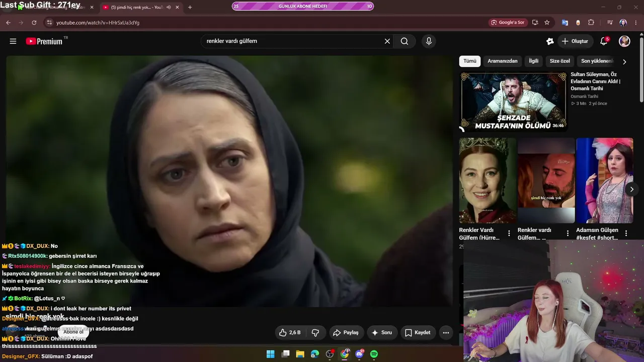Clear the search text with the X icon
The image size is (644, 362).
coord(387,41)
